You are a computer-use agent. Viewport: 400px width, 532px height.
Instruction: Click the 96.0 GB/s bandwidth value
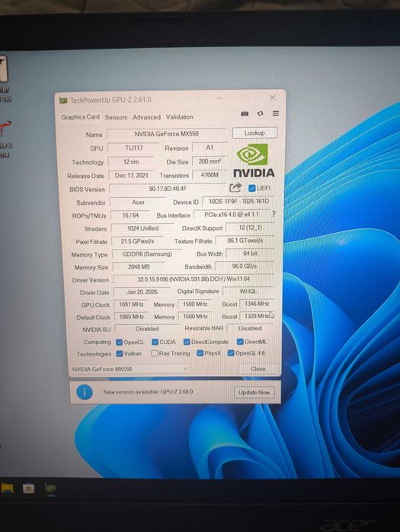[x=245, y=266]
